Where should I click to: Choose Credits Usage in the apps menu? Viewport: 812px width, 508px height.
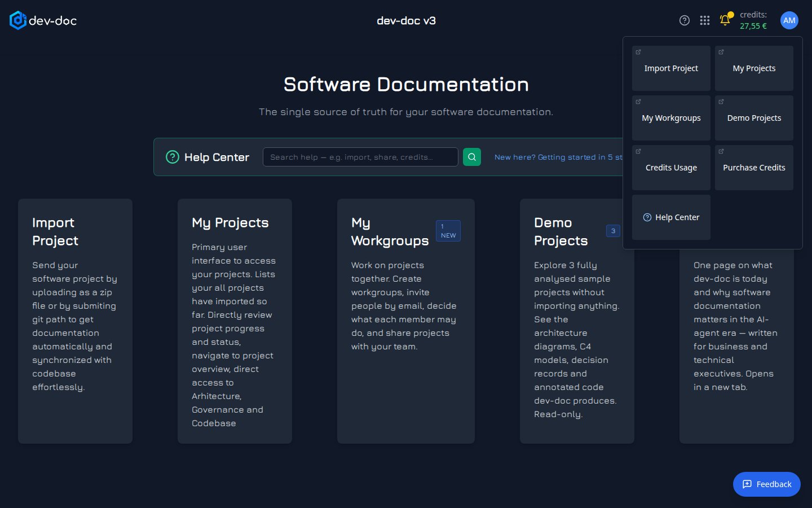point(671,168)
